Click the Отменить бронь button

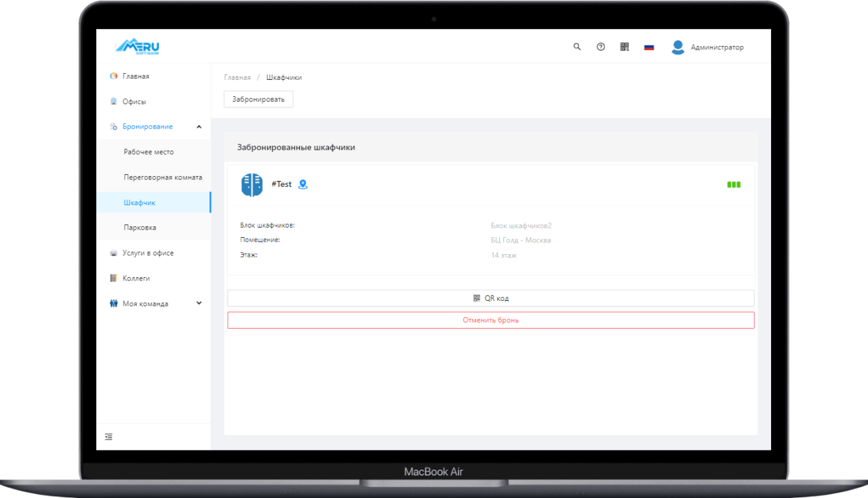(x=490, y=320)
